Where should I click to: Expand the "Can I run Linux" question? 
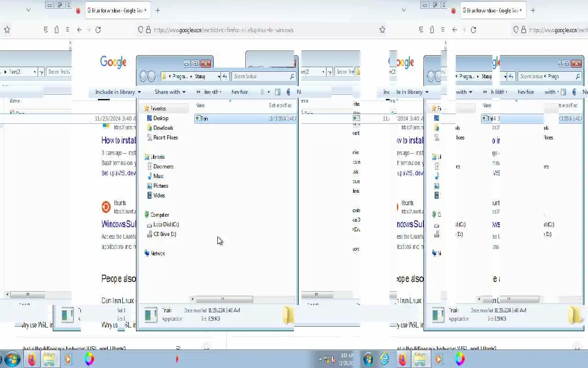[118, 301]
